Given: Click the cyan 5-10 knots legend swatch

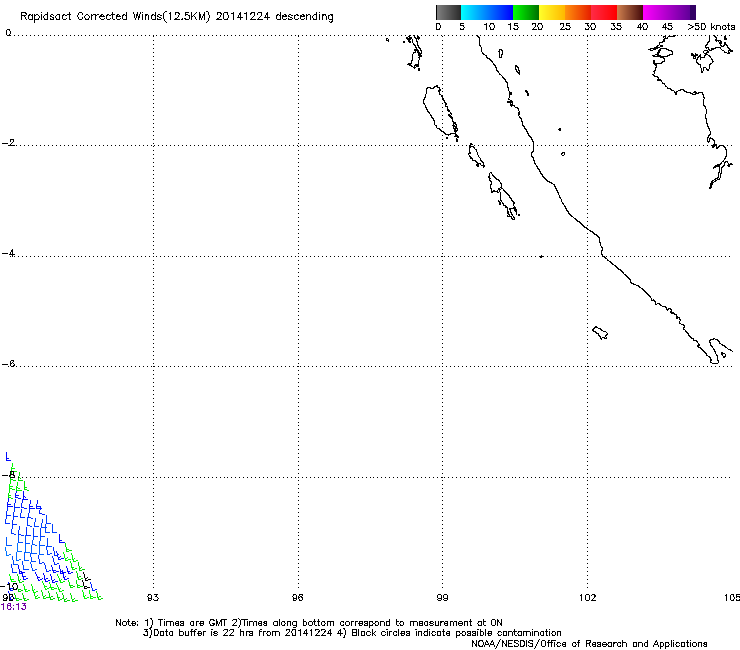Looking at the screenshot, I should coord(474,12).
